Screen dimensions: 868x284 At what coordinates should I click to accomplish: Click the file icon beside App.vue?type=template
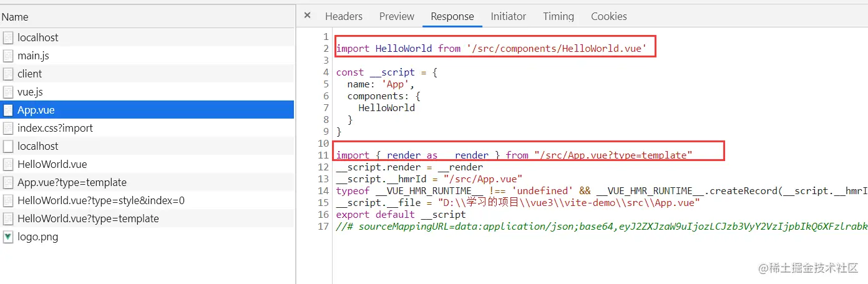(8, 182)
